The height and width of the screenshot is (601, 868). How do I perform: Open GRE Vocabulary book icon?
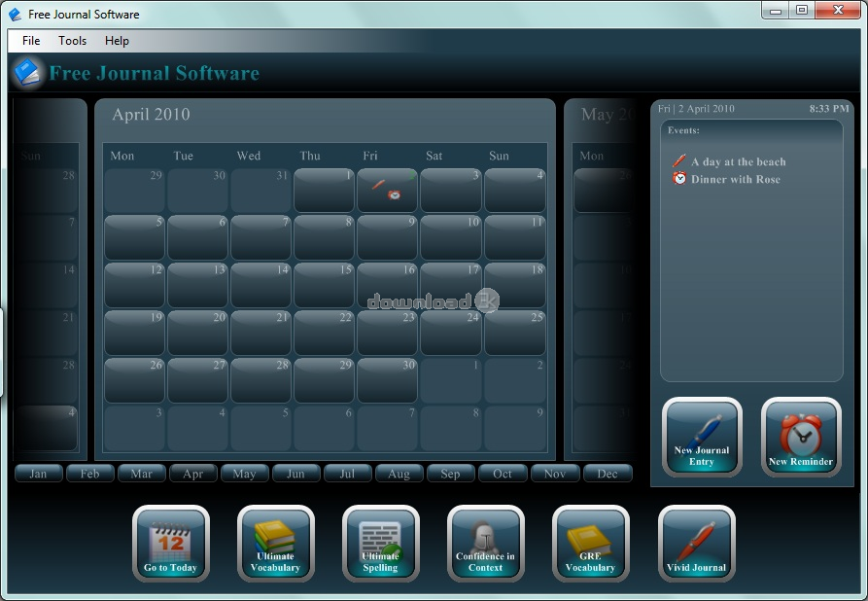tap(591, 544)
